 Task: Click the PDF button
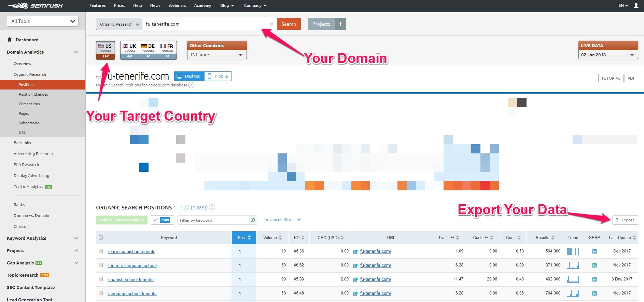[631, 78]
